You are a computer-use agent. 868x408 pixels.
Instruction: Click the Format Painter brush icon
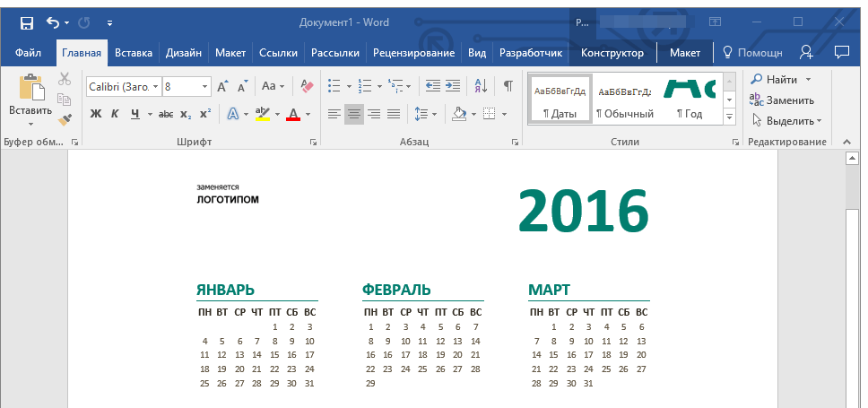(x=65, y=119)
